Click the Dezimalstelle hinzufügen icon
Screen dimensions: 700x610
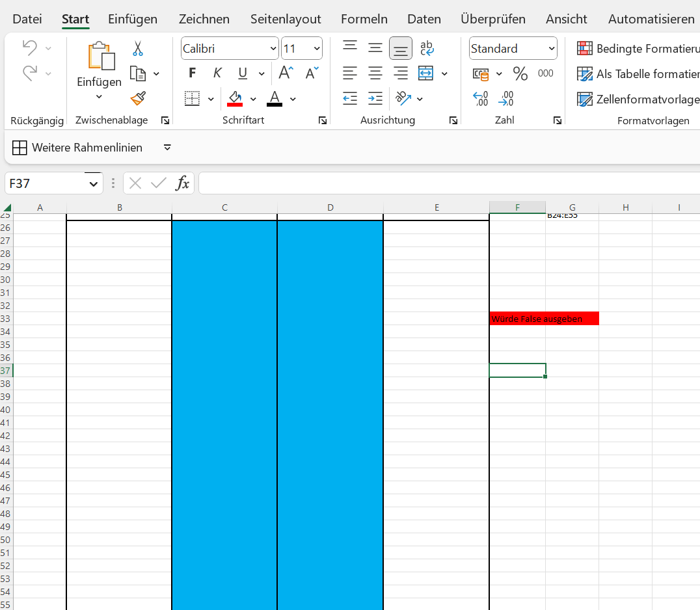pos(481,99)
